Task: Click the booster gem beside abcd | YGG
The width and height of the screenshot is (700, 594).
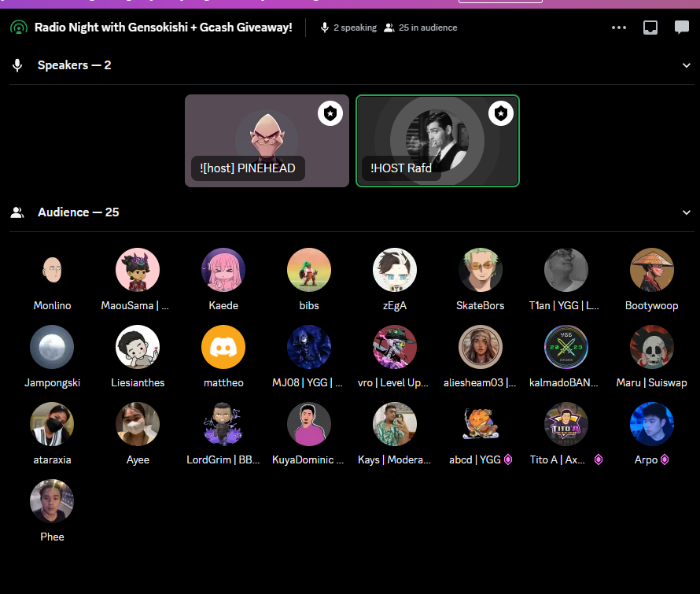Action: (508, 459)
